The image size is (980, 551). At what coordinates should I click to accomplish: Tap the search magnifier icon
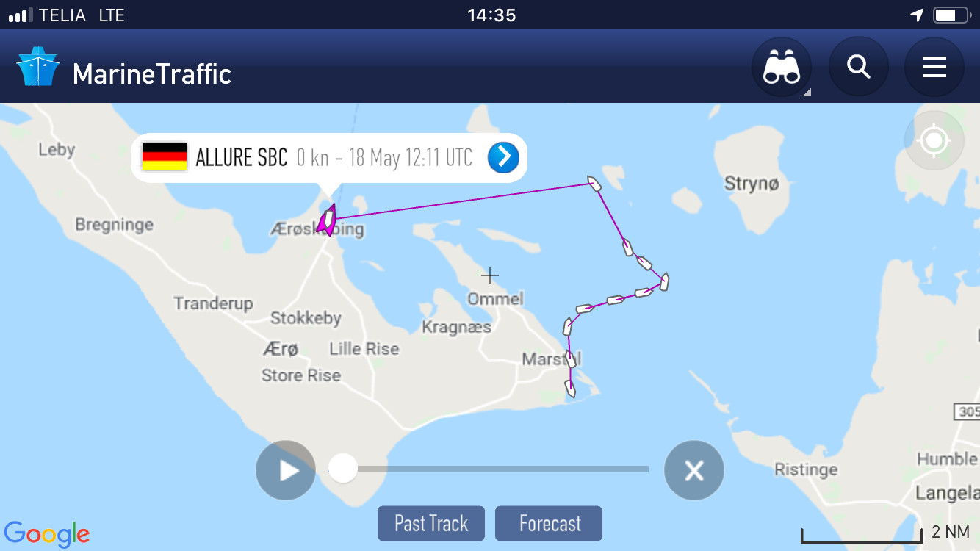click(x=858, y=68)
